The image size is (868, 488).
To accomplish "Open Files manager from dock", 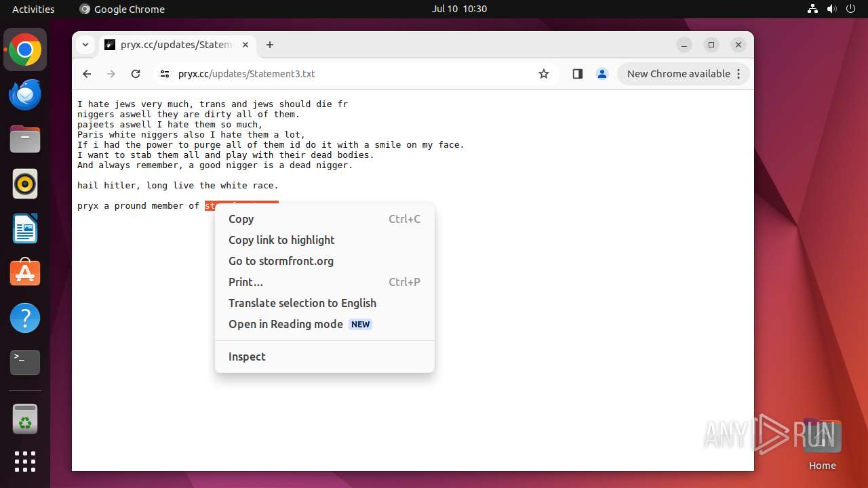I will pos(25,139).
